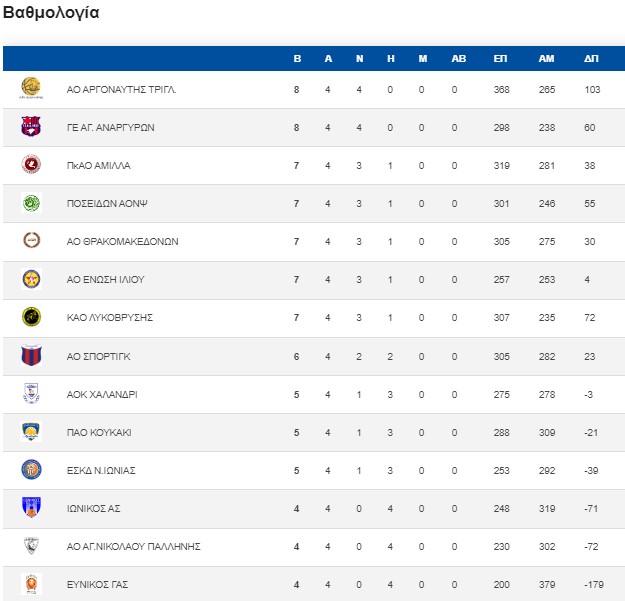625x601 pixels.
Task: Click the ΕΥΝΙΚΟΣ ΓΑΣ team logo
Action: pos(31,583)
